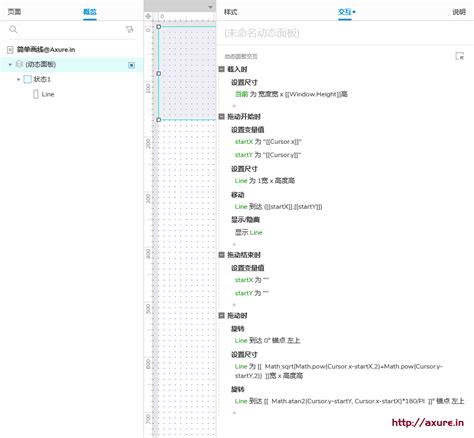The width and height of the screenshot is (474, 438).
Task: Collapse the (动态面板) tree node
Action: click(x=10, y=64)
